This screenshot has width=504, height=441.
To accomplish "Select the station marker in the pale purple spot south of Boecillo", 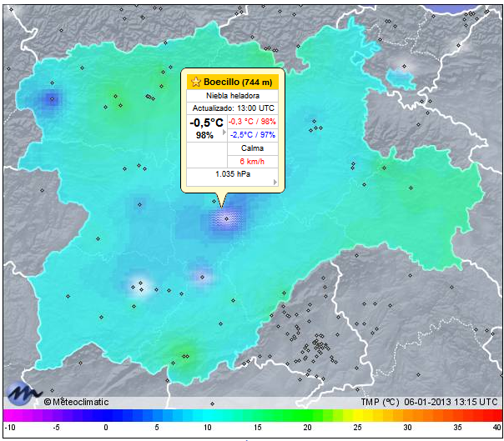I will 202,277.
